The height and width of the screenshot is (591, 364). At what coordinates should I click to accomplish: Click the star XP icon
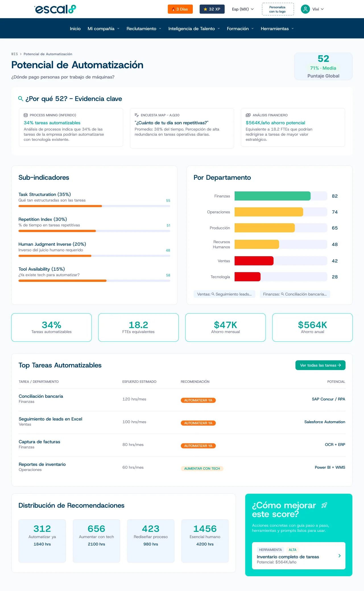pyautogui.click(x=205, y=9)
